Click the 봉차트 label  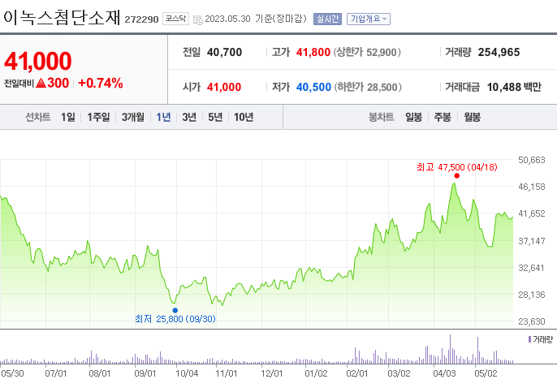(381, 117)
